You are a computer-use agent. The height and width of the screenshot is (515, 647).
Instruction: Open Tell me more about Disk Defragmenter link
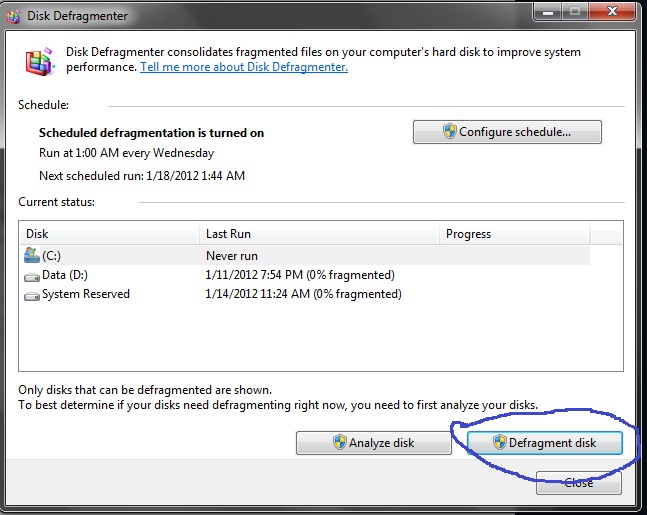[244, 67]
